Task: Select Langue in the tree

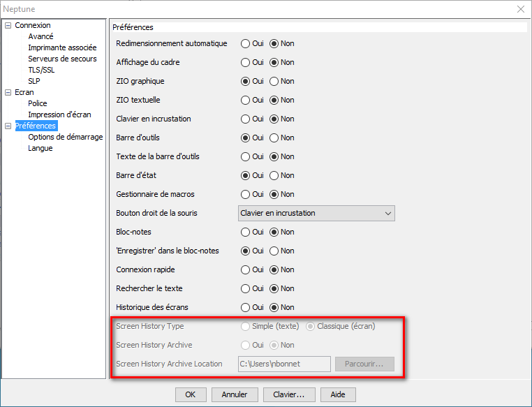Action: [40, 148]
